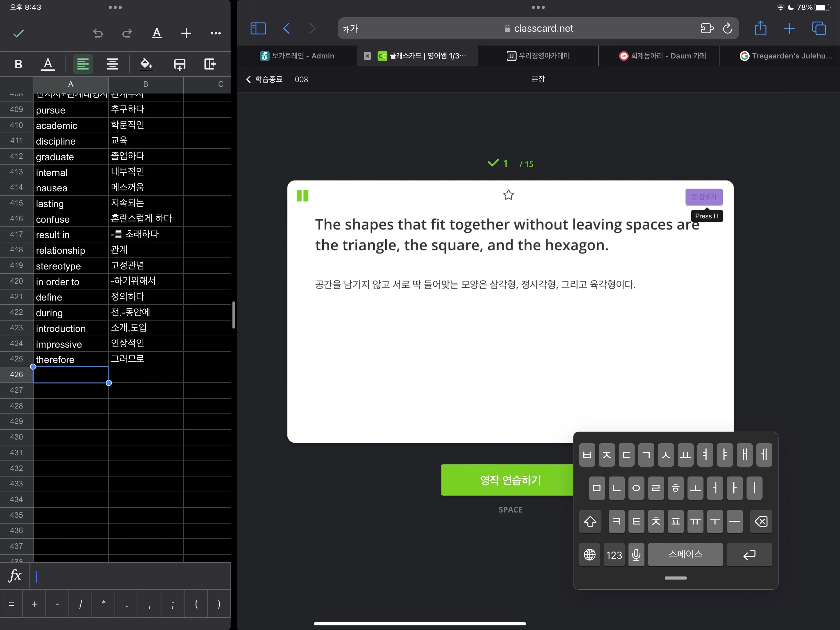Screen dimensions: 840x630
Task: Star this sentence card as favorite
Action: pos(508,195)
